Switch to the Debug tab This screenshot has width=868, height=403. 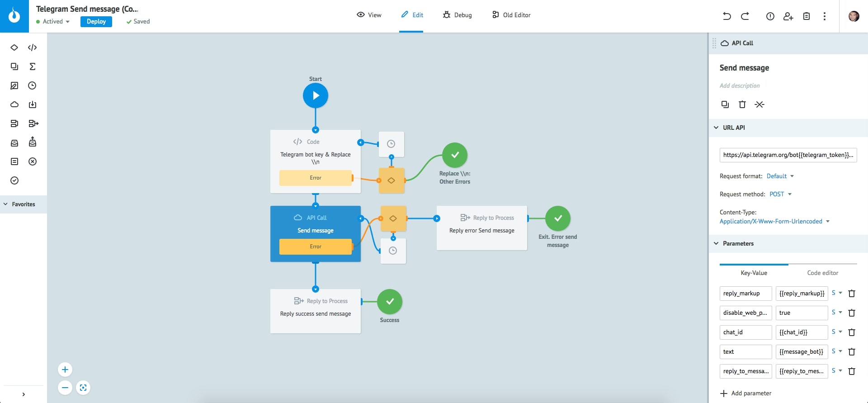pos(458,15)
